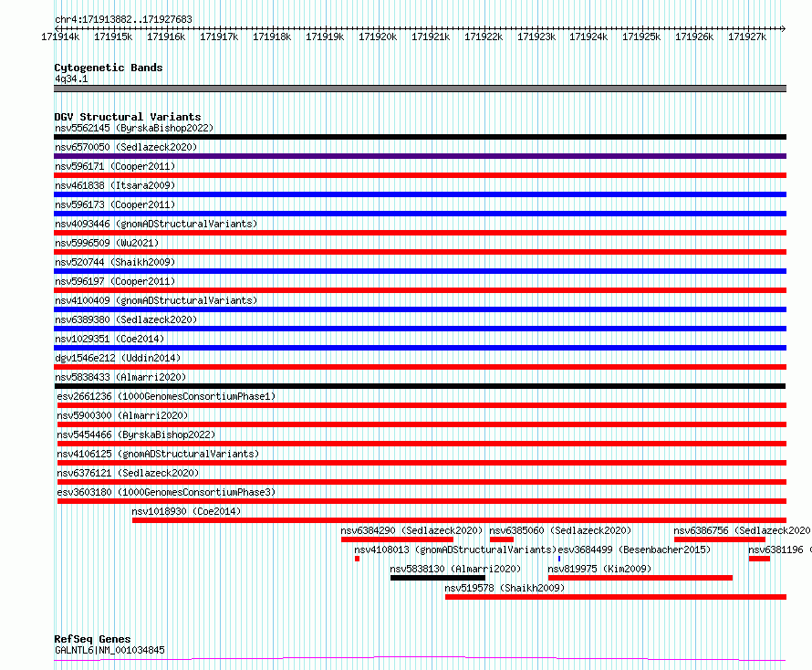Click the 171927k ruler position
The height and width of the screenshot is (670, 812).
(x=747, y=37)
